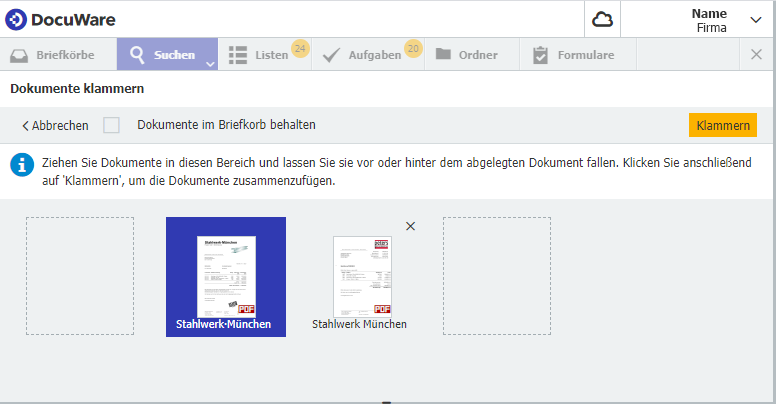
Task: Open the Listen tab
Action: pyautogui.click(x=265, y=54)
